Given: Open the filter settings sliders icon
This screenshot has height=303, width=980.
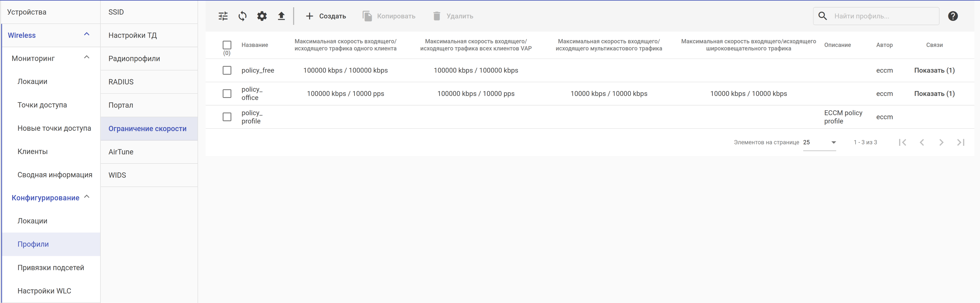Looking at the screenshot, I should point(223,16).
